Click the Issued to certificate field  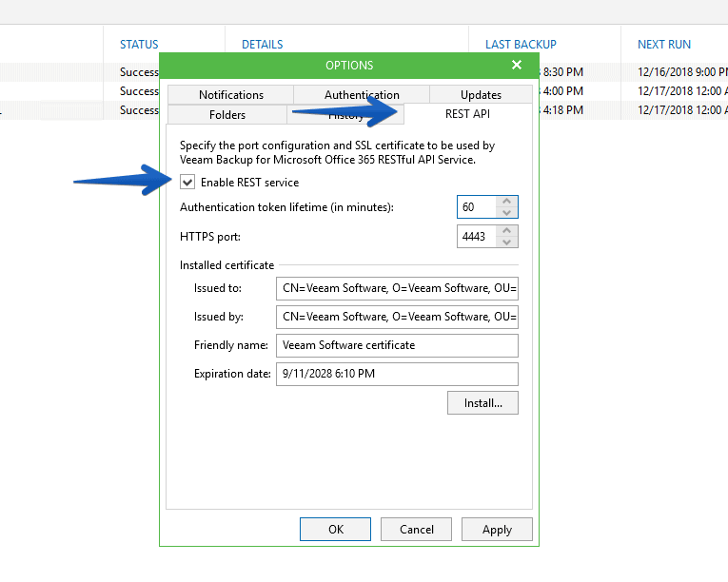click(397, 288)
